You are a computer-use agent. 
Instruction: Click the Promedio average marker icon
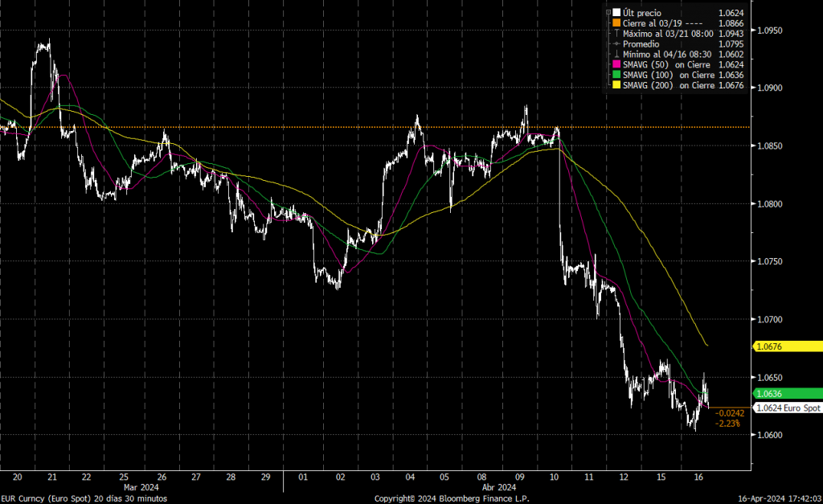point(616,43)
